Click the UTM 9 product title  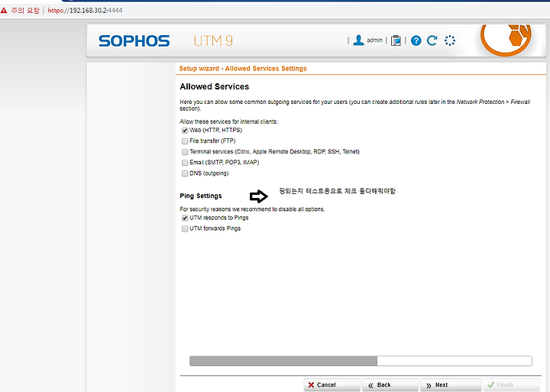coord(213,41)
